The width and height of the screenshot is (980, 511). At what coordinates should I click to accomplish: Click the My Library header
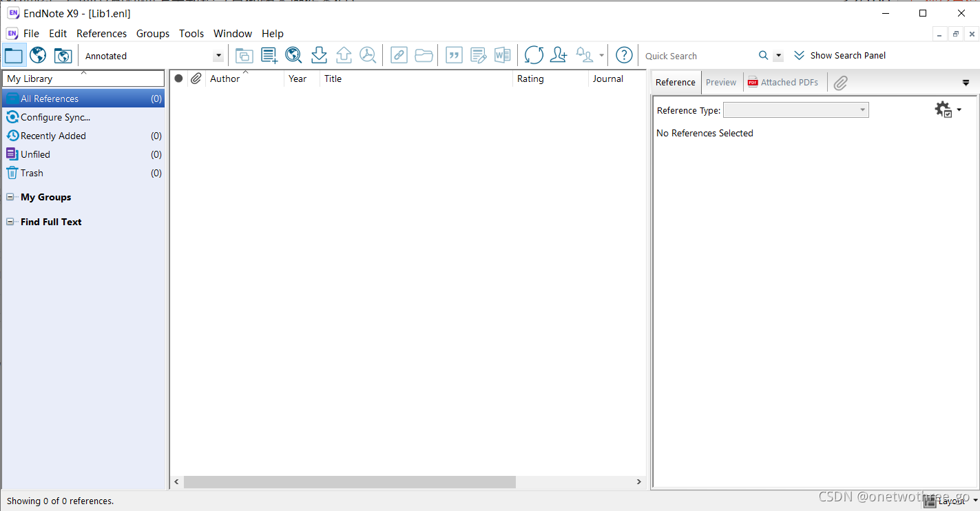pos(83,79)
